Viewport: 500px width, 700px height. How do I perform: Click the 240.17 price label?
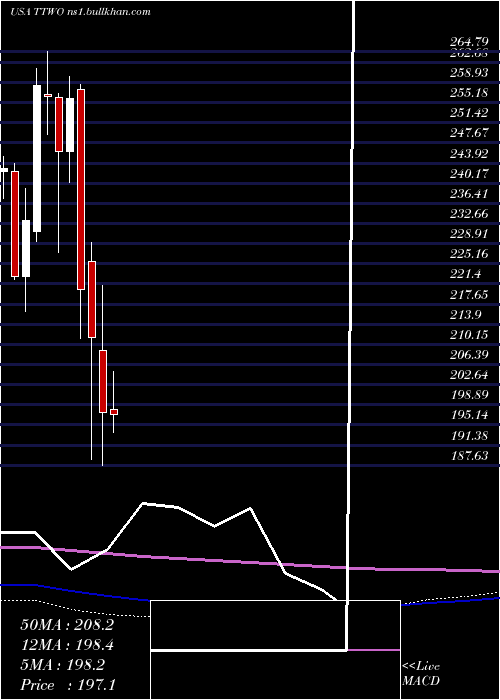click(468, 173)
